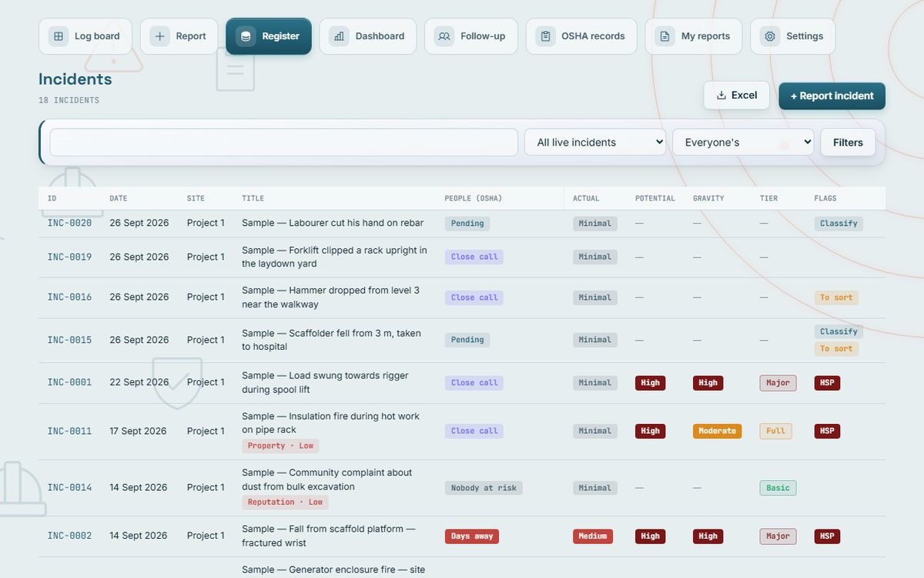This screenshot has height=578, width=924.
Task: Click the OSHA records clipboard icon
Action: pos(545,36)
